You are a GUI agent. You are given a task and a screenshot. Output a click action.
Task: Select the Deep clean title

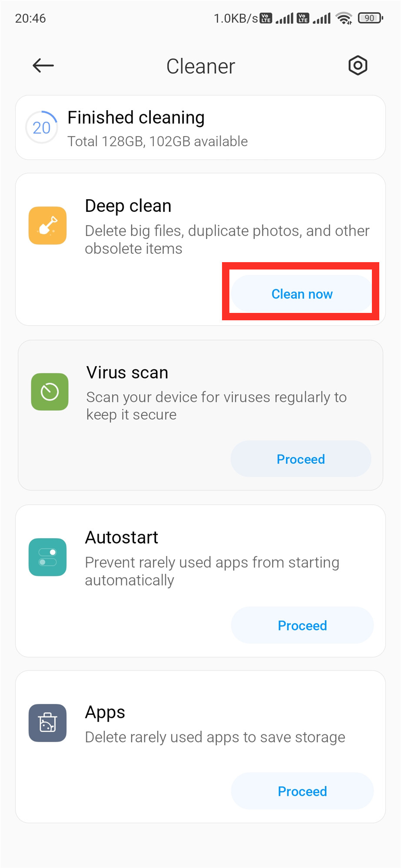[x=128, y=206]
